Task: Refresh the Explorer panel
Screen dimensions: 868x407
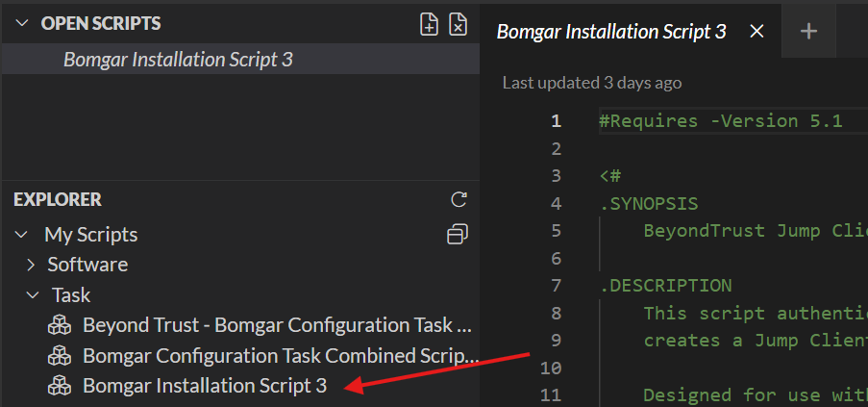Action: (x=459, y=200)
